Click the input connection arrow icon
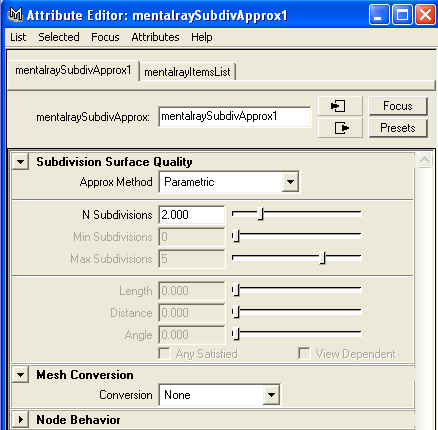The image size is (438, 430). pyautogui.click(x=340, y=106)
